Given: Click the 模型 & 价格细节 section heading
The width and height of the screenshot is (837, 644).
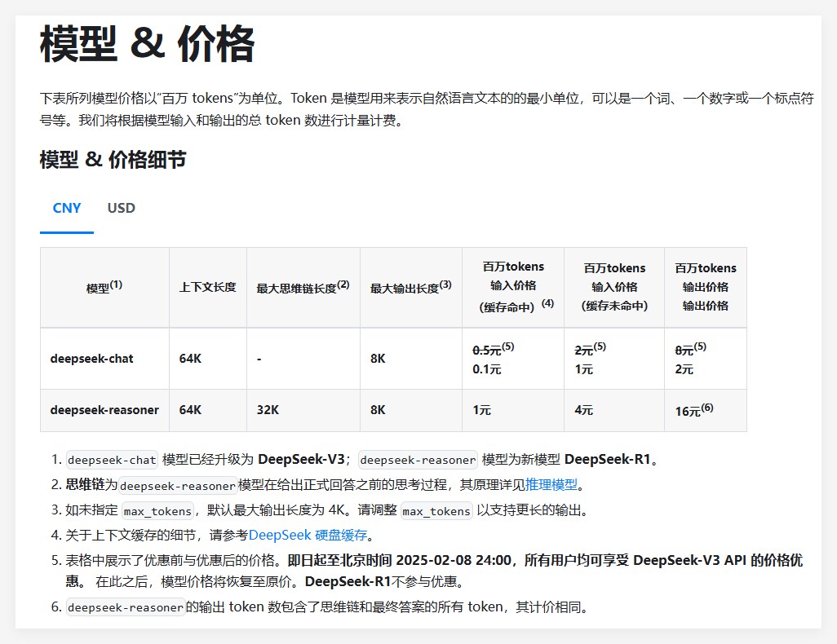Looking at the screenshot, I should (113, 160).
